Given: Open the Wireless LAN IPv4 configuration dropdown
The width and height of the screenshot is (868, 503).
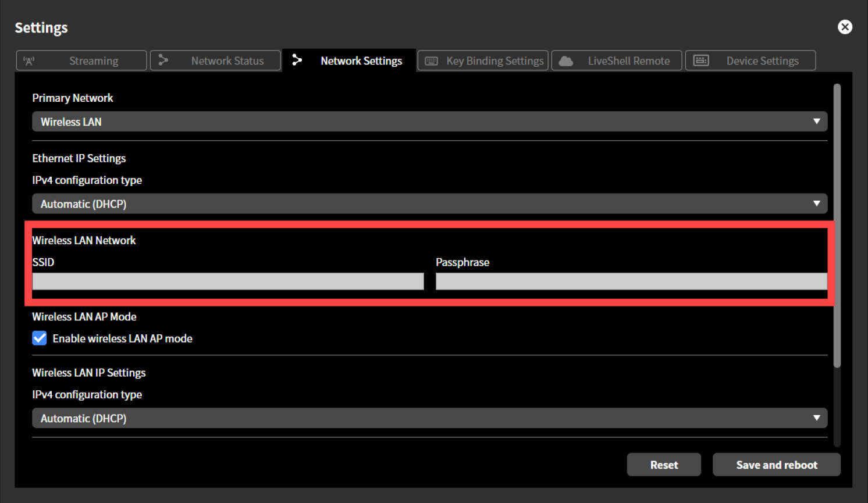Looking at the screenshot, I should pyautogui.click(x=429, y=418).
